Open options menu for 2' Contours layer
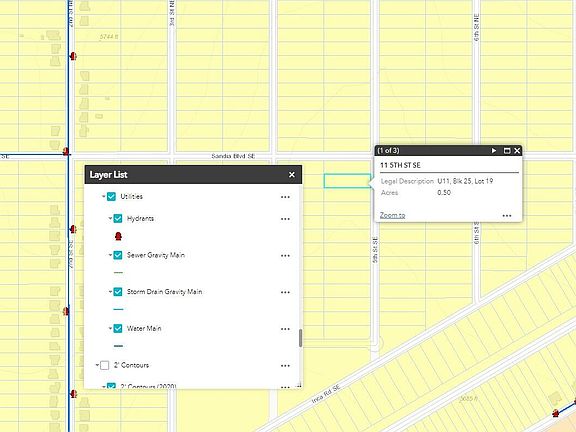576x432 pixels. click(285, 366)
